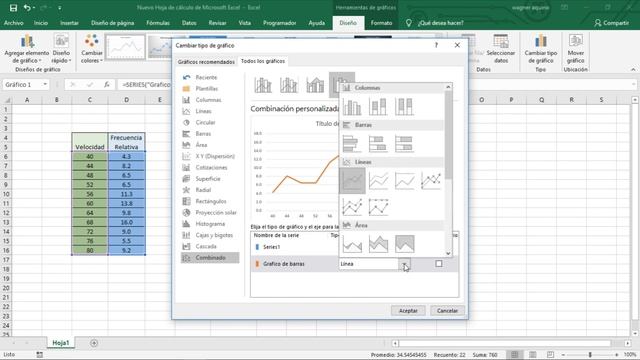Select second combo preset with secondary axis

coord(289,85)
